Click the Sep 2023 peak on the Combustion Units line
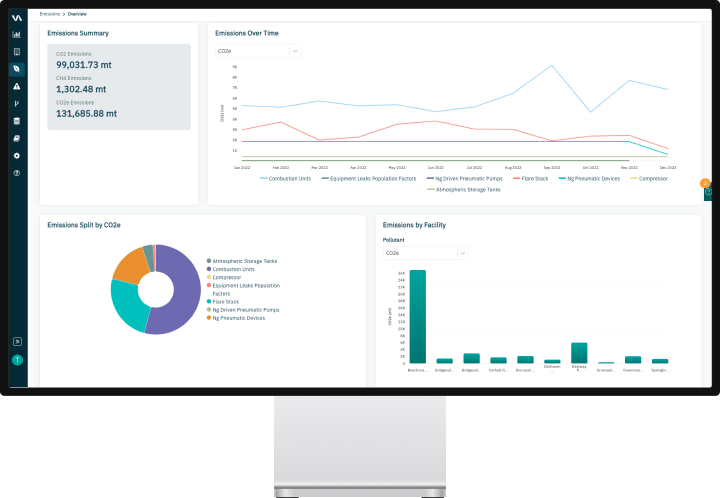The image size is (720, 498). (551, 66)
